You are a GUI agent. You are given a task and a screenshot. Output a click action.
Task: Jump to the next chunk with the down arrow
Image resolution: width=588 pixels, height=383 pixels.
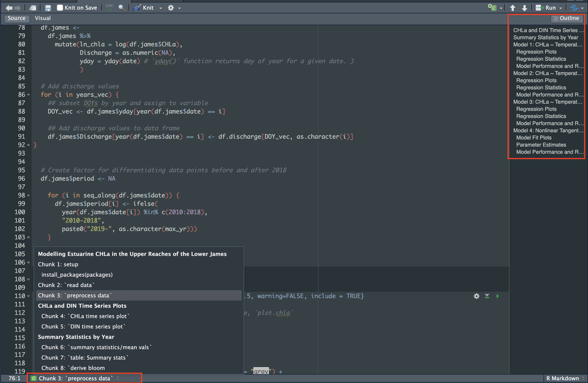coord(524,8)
